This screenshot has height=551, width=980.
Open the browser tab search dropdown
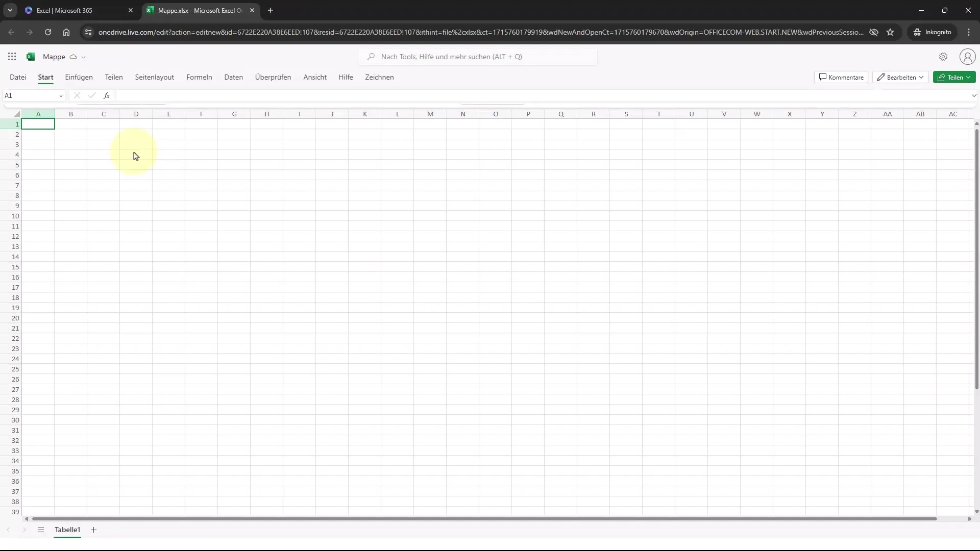10,10
